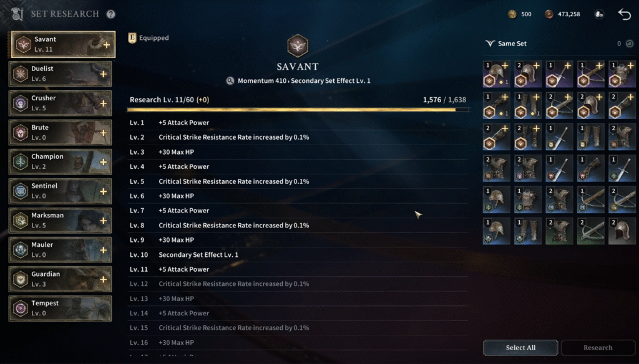This screenshot has height=364, width=639.
Task: Expand Crusher set with plus icon
Action: [103, 103]
